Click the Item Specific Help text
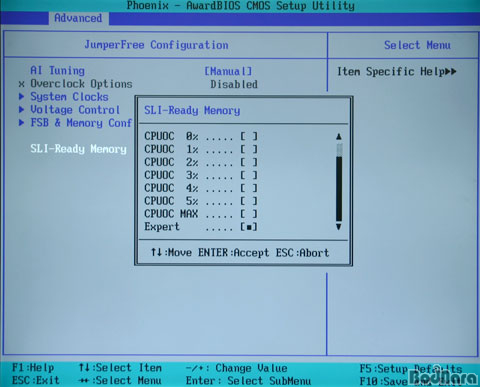This screenshot has height=387, width=480. tap(391, 72)
